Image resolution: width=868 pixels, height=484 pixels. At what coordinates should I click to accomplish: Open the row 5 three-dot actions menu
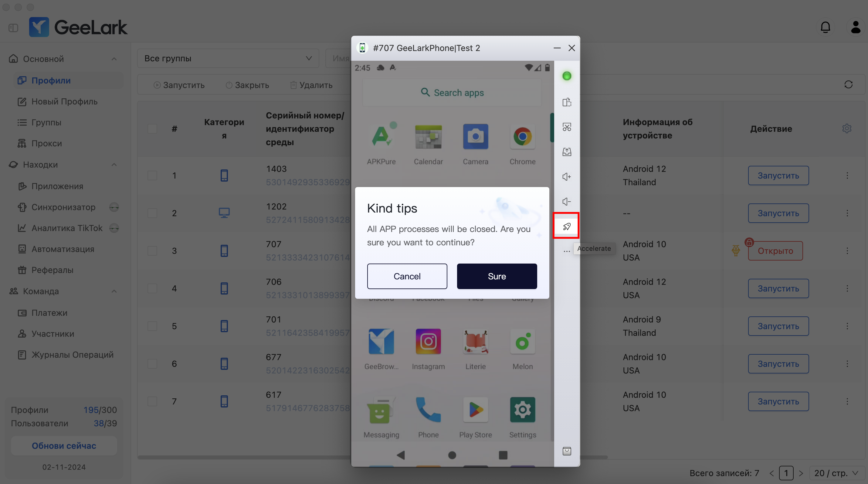point(847,326)
